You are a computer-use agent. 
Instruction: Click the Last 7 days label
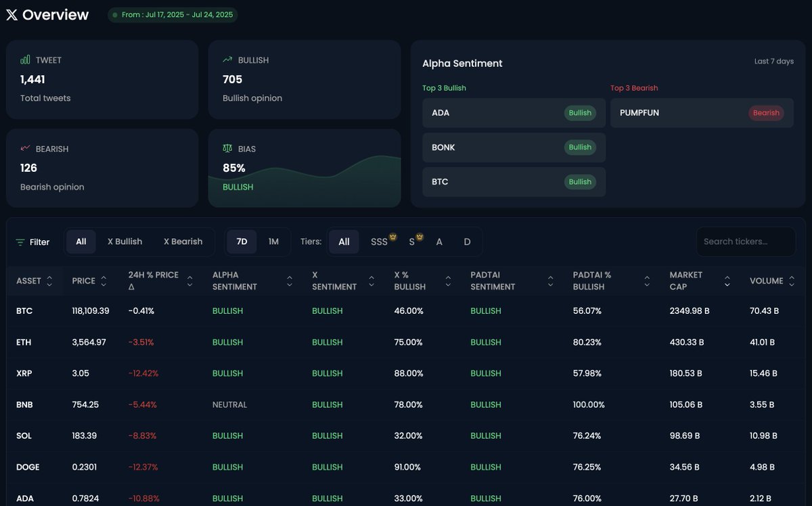click(x=774, y=62)
